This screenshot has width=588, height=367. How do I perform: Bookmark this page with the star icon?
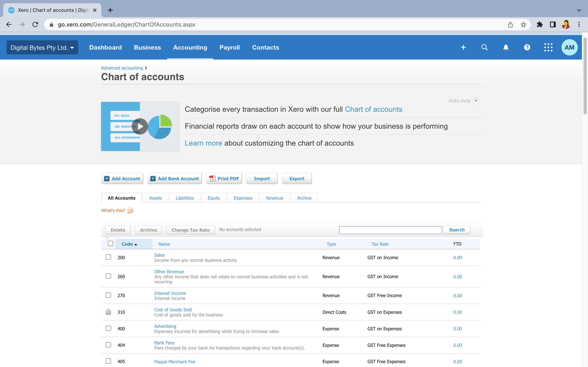coord(523,24)
